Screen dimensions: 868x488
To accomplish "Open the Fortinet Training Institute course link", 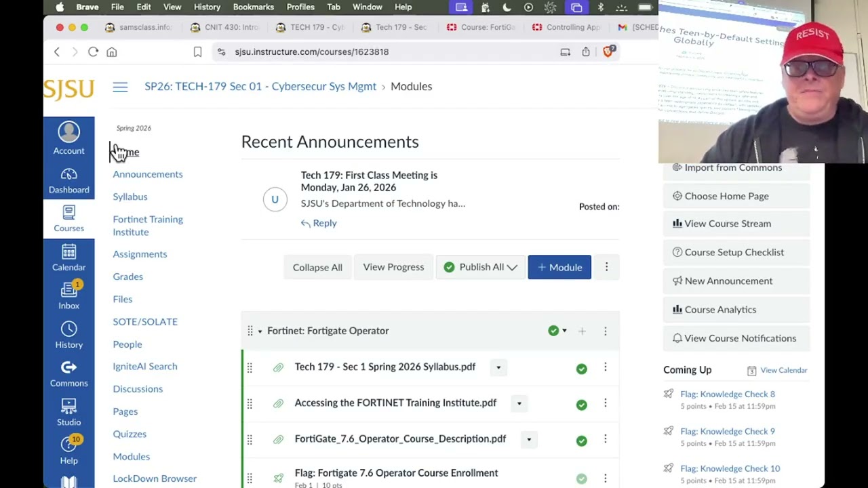I will (x=148, y=226).
